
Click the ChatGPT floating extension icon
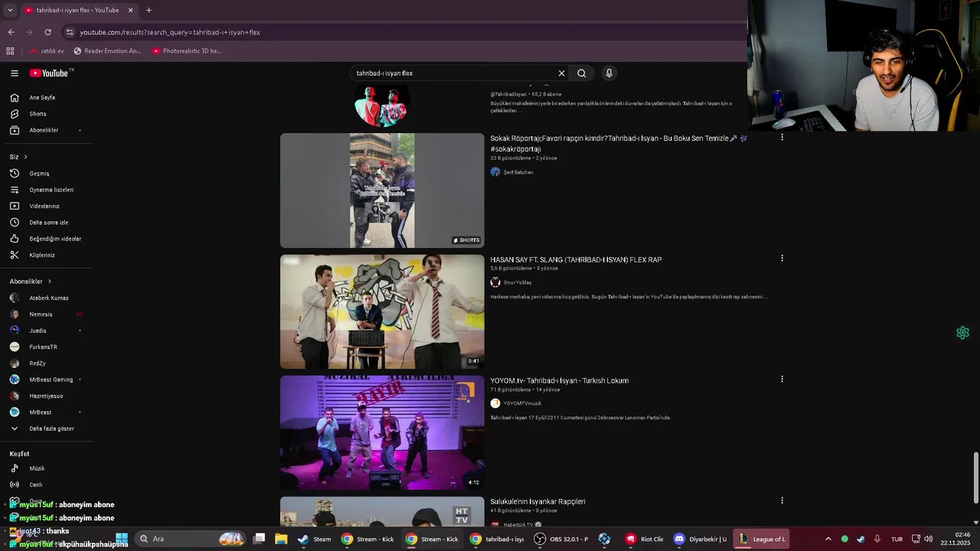(x=962, y=333)
